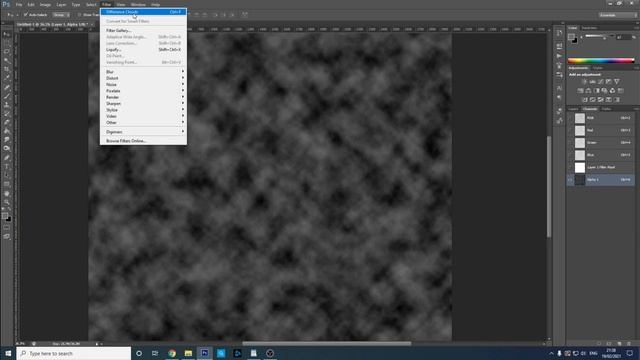Expand the Stylize filter submenu

point(143,110)
